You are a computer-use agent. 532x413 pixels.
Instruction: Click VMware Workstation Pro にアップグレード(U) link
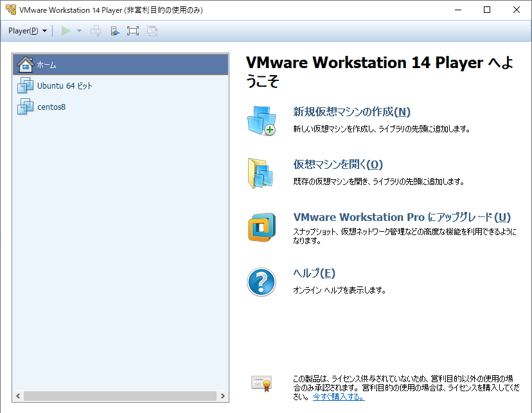(402, 217)
